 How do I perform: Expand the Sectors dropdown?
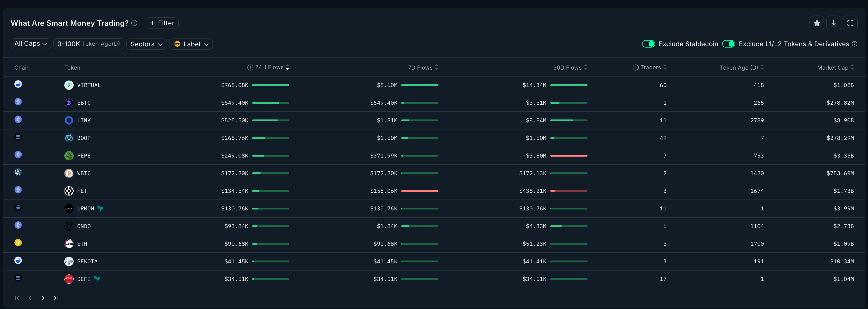[x=146, y=44]
